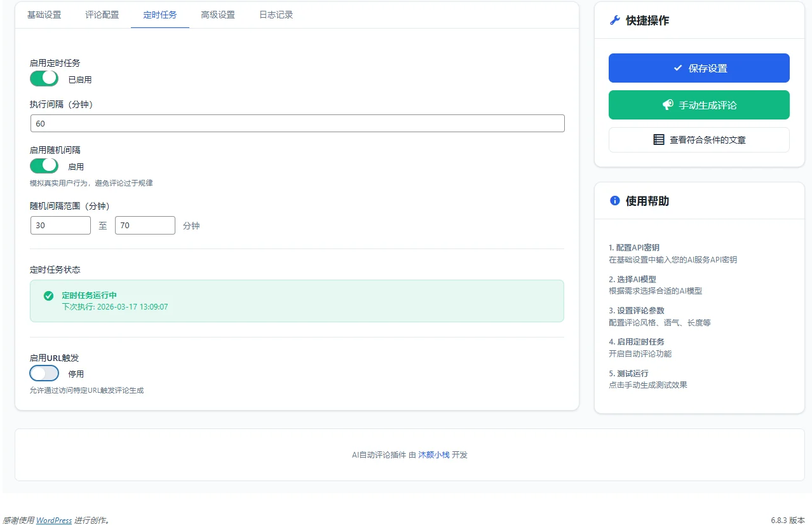Open the 沐颜小栈 developer link
Image resolution: width=812 pixels, height=525 pixels.
[x=433, y=454]
